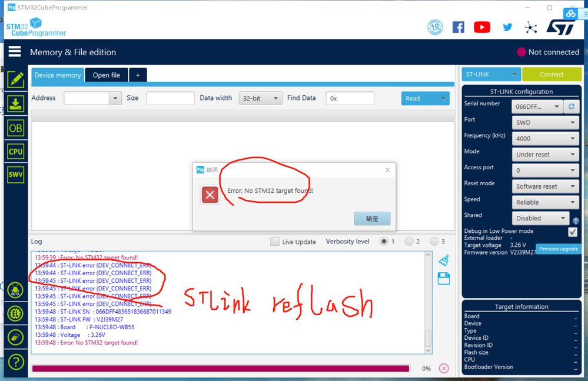Open the hamburger main menu
Screen dimensions: 588x381
click(x=15, y=51)
